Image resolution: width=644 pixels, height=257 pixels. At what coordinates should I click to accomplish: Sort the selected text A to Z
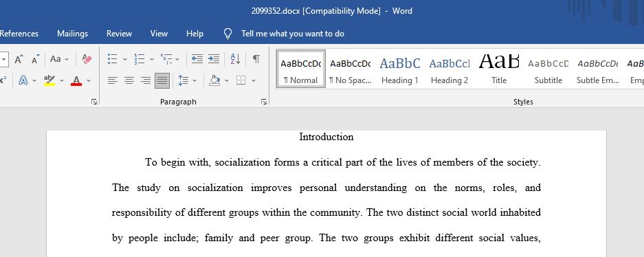(235, 59)
